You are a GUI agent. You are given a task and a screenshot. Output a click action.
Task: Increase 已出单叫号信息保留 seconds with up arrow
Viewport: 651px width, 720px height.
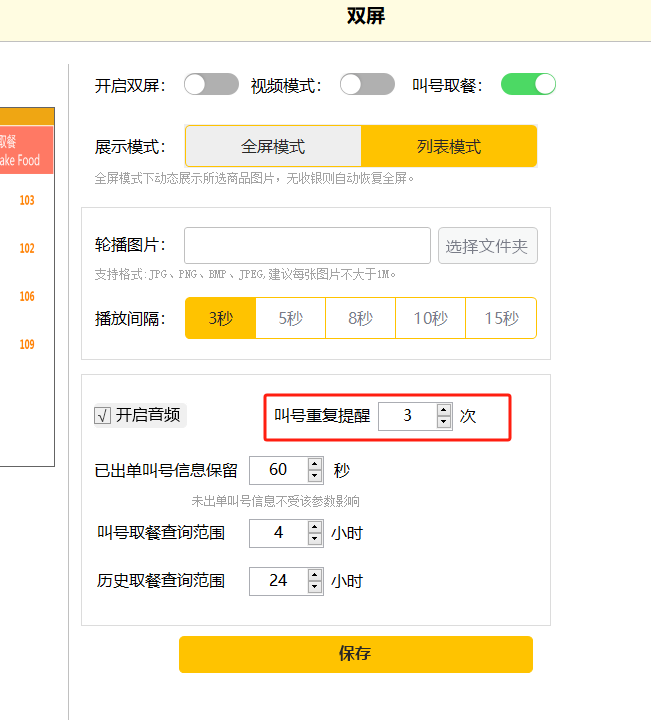tap(315, 464)
